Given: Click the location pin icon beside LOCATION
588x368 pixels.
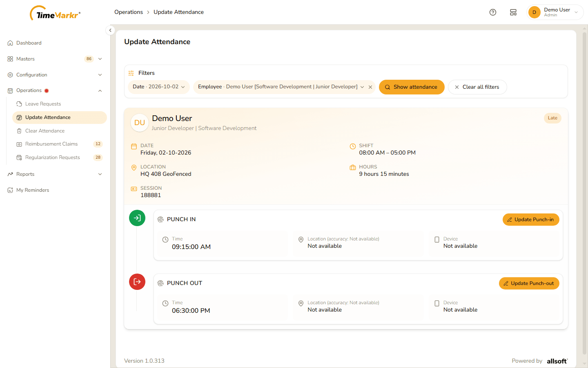Looking at the screenshot, I should tap(134, 168).
